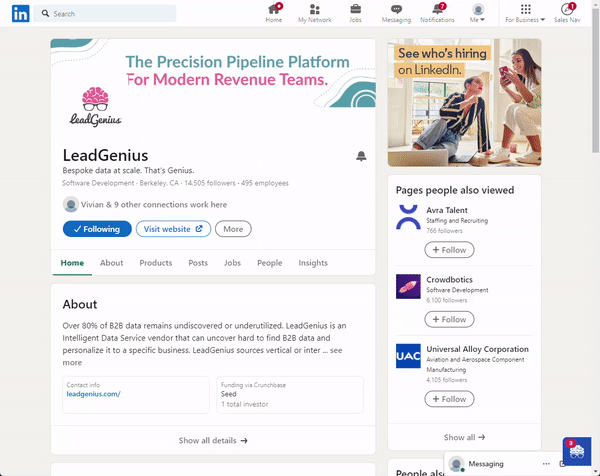Switch to the Products tab
This screenshot has width=600, height=476.
click(x=156, y=263)
